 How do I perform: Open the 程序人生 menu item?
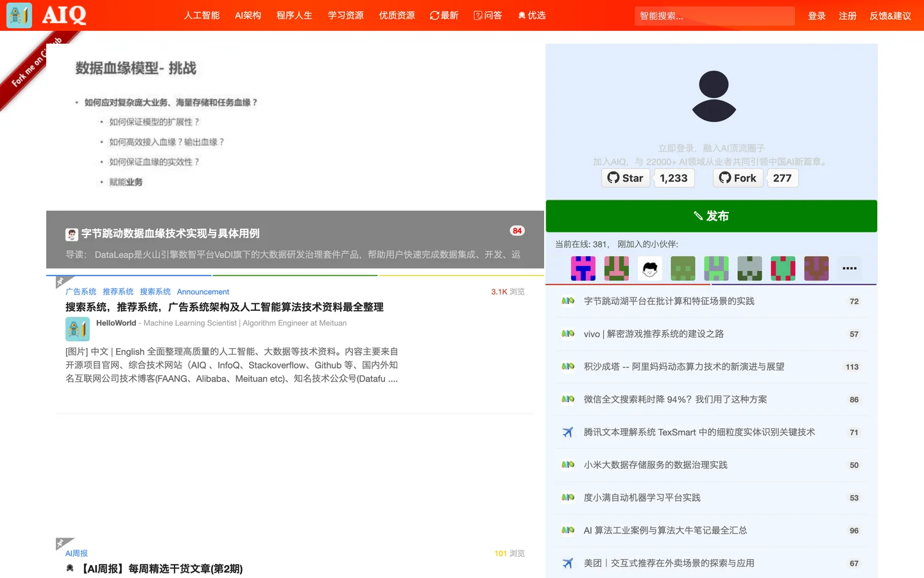coord(295,15)
